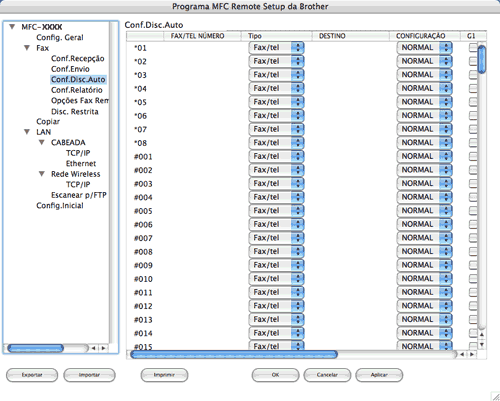
Task: Open Tipo dropdown for entry #010
Action: coord(276,279)
